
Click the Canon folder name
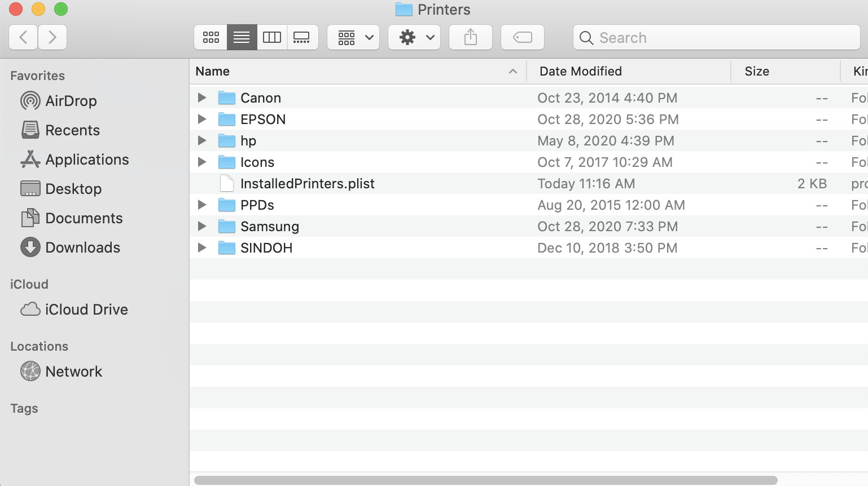click(261, 98)
